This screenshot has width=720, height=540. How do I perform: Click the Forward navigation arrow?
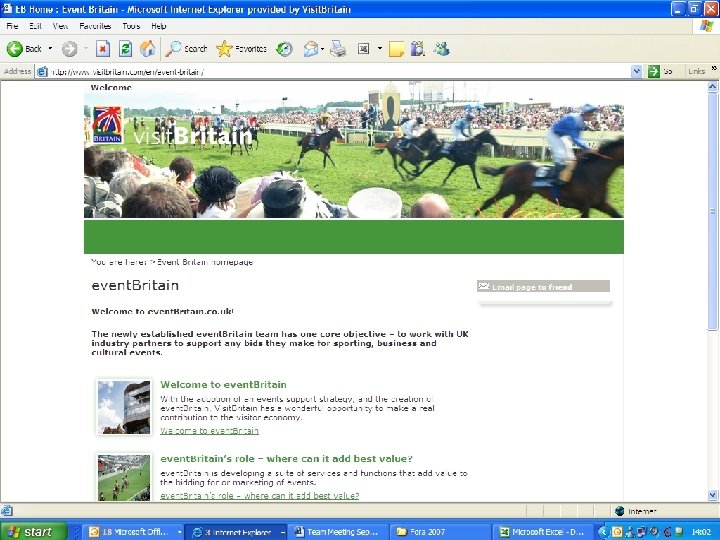point(69,49)
